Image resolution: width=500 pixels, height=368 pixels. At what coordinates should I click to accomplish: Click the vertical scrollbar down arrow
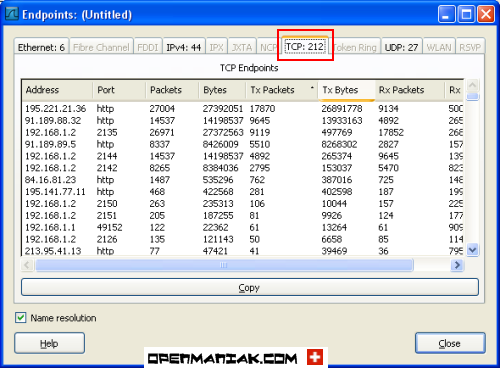pyautogui.click(x=473, y=250)
